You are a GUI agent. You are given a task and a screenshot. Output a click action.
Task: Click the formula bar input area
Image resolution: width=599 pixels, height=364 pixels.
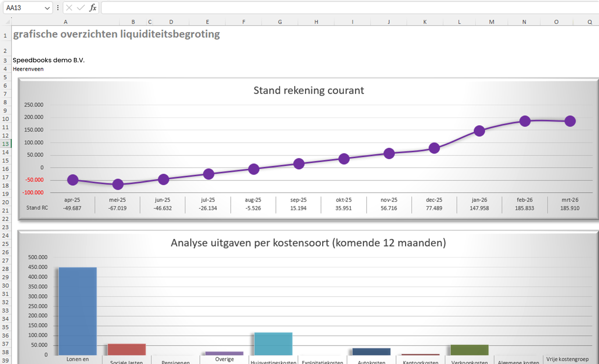click(x=350, y=8)
